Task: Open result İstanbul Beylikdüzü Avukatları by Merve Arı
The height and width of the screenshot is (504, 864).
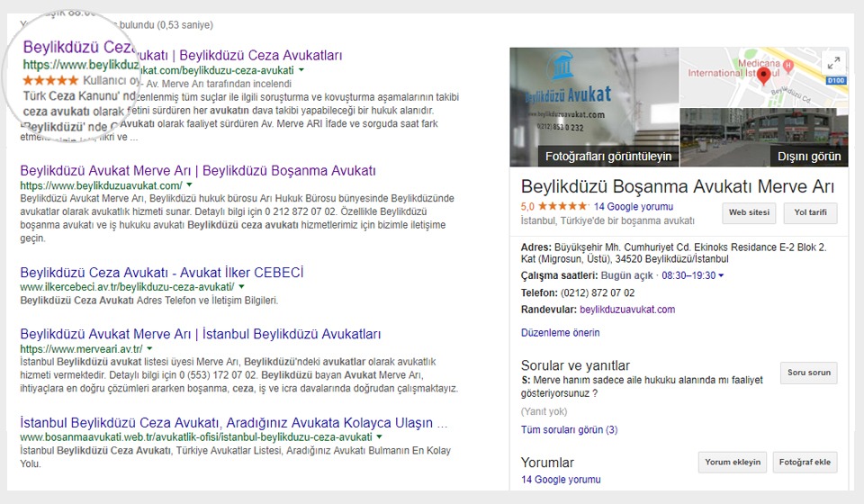Action: click(x=201, y=334)
